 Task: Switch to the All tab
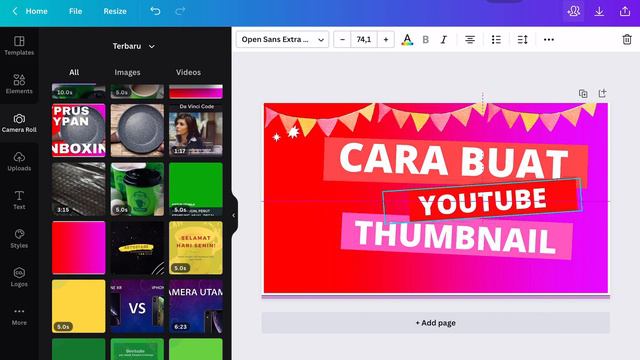74,72
